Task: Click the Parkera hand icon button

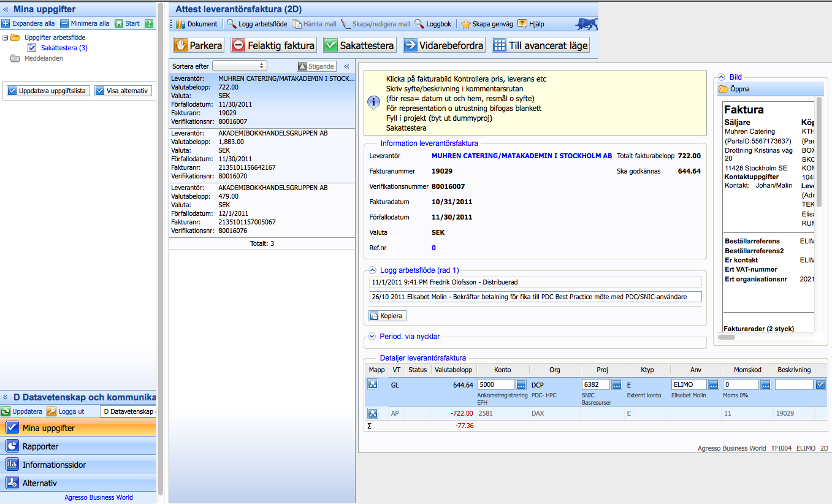Action: click(x=199, y=45)
